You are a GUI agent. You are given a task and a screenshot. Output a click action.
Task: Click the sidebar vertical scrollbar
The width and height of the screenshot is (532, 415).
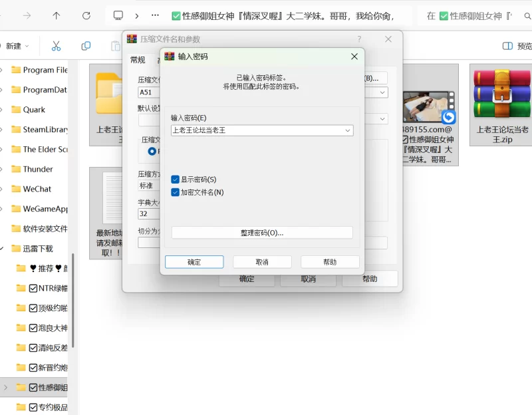click(73, 299)
